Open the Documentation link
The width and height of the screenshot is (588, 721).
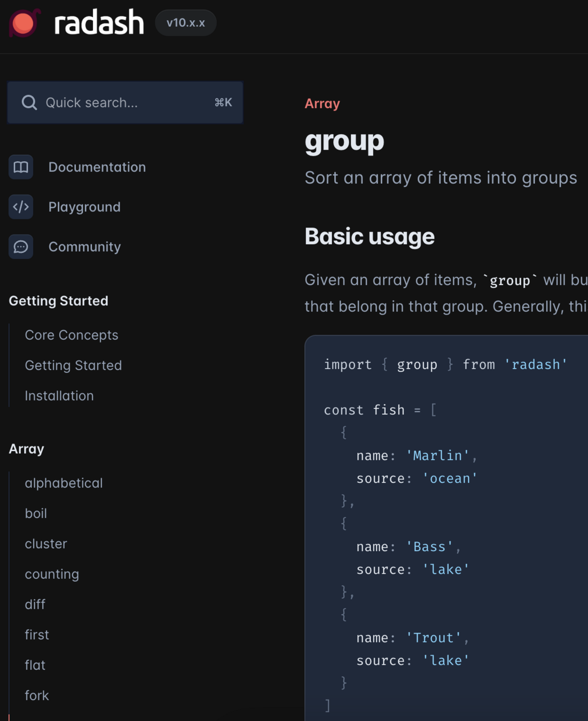pyautogui.click(x=97, y=167)
